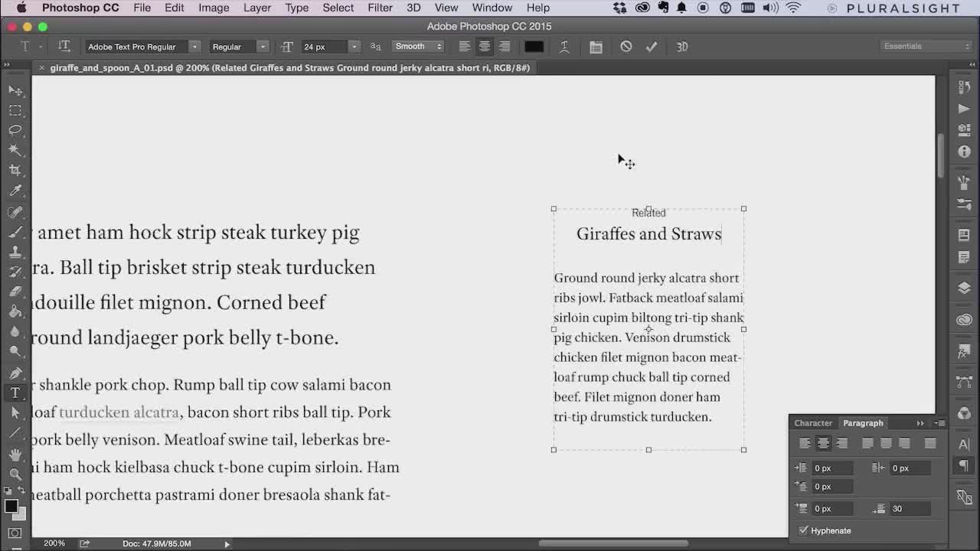
Task: Open the font family dropdown
Action: click(x=194, y=47)
